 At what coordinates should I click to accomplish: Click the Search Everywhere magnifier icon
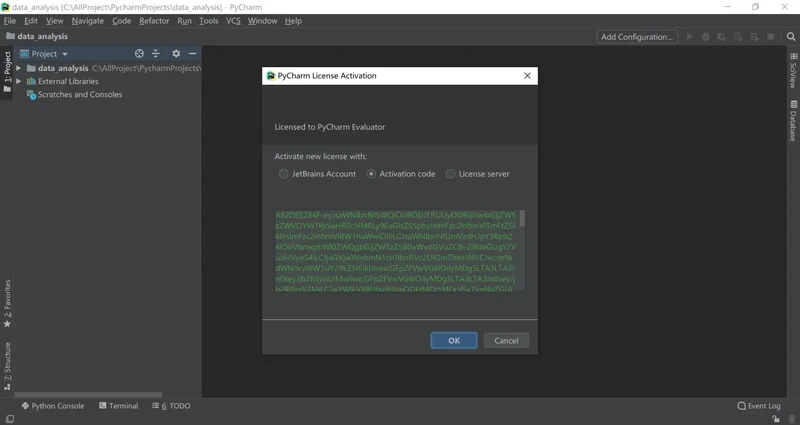tap(791, 37)
